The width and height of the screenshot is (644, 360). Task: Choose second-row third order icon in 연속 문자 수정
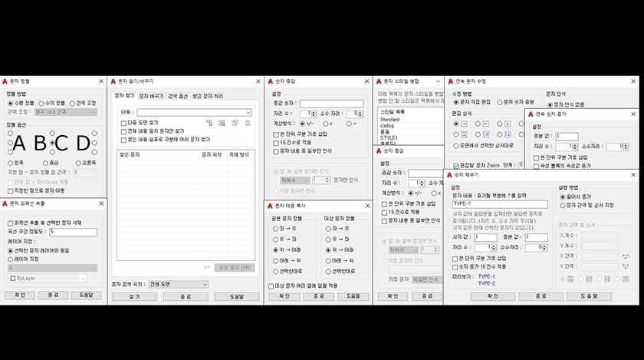(x=508, y=134)
